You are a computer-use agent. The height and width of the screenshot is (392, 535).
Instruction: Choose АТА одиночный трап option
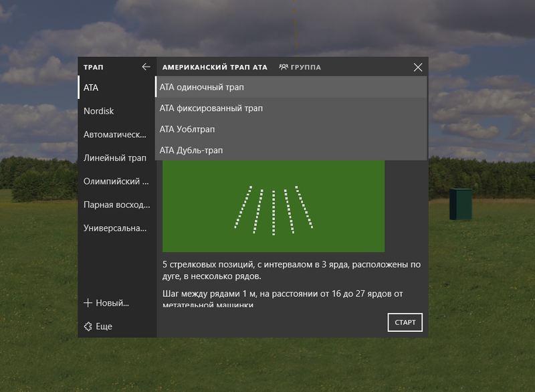click(x=291, y=87)
